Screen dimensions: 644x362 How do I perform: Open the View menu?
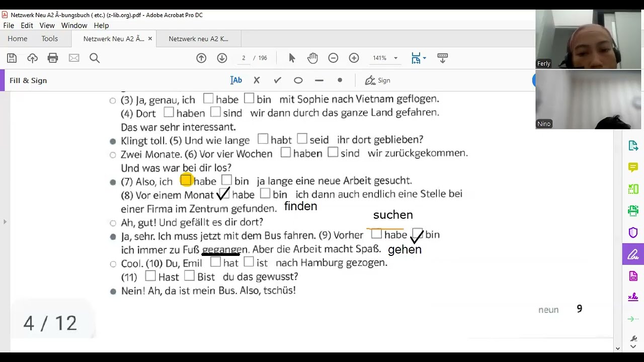click(x=47, y=25)
